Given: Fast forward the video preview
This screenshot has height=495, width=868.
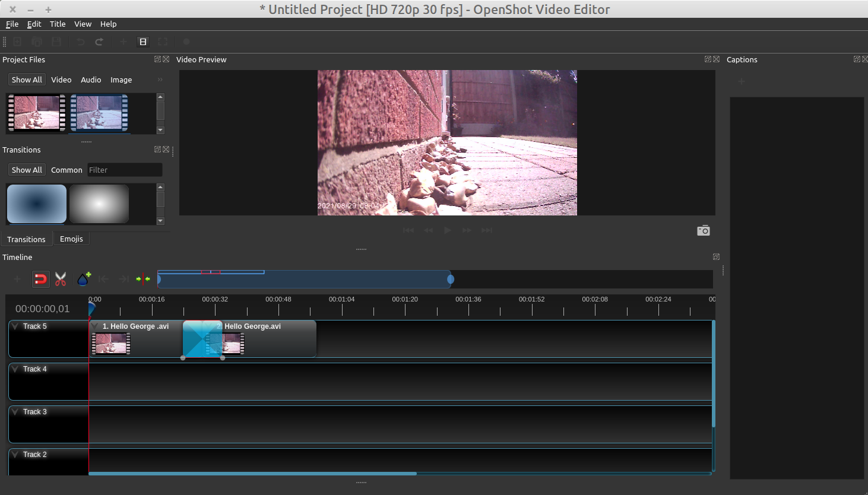Looking at the screenshot, I should (x=467, y=230).
